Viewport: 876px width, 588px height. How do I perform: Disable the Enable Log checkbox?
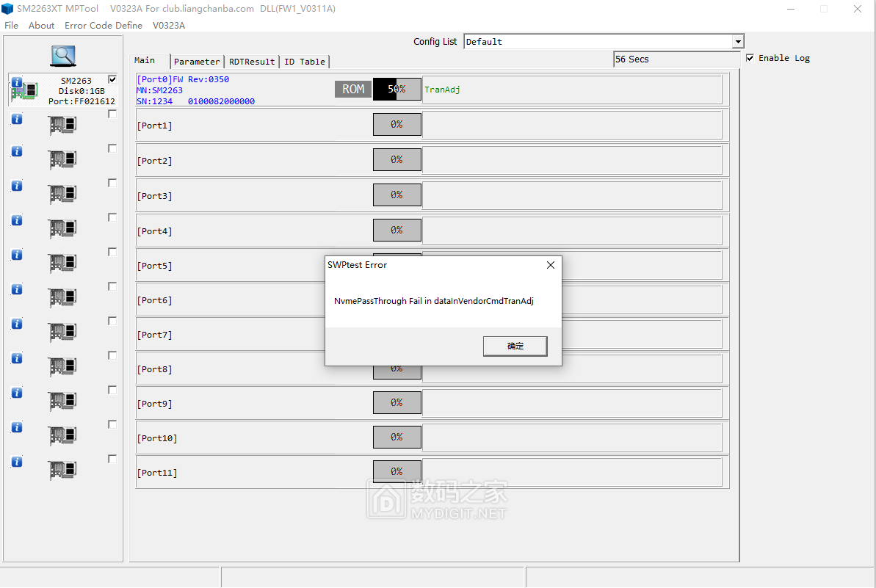(750, 58)
